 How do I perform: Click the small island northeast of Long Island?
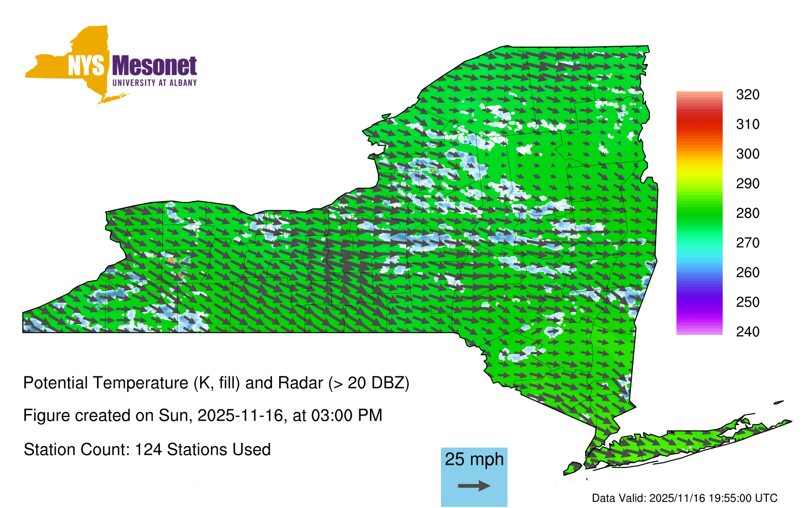click(779, 403)
